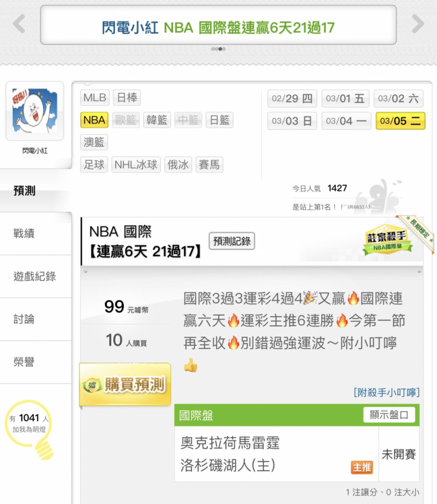
Task: Choose the 02/29 四 date
Action: 292,98
